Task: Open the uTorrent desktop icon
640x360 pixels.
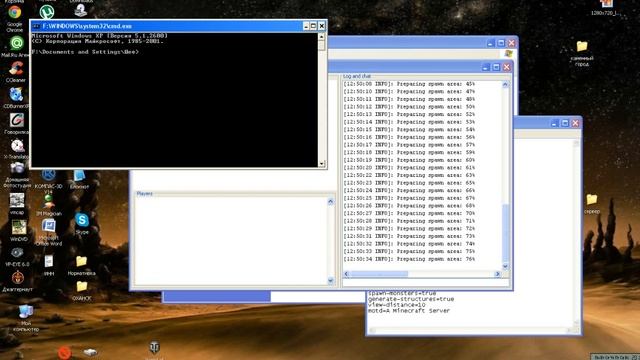Action: click(x=48, y=11)
